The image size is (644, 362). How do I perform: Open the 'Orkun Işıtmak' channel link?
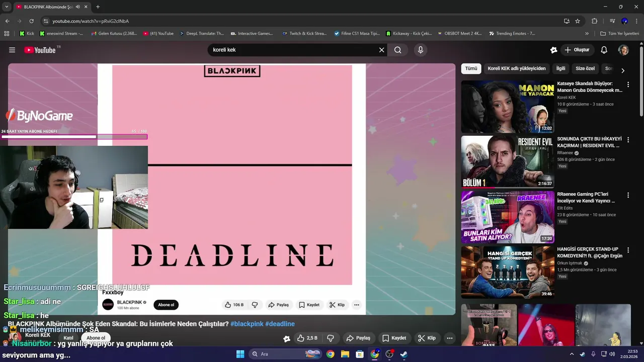point(570,263)
